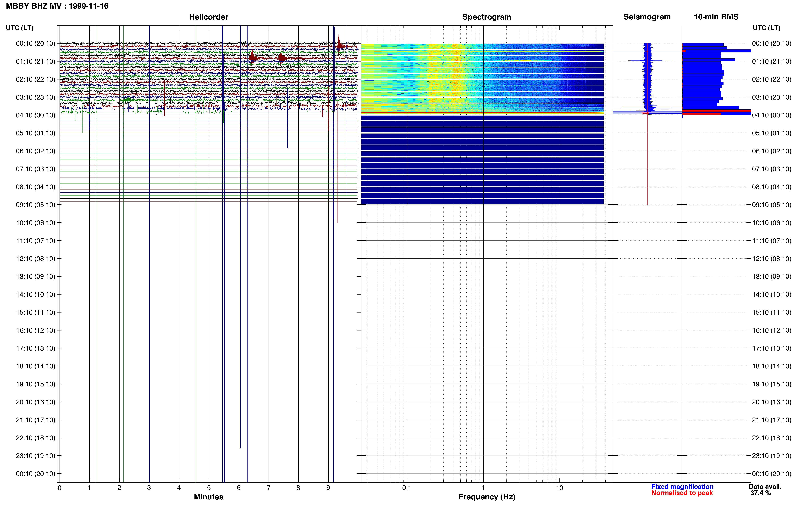Click the plot title 'MBBY BHZ MV : 1999-11-16'
Image resolution: width=812 pixels, height=508 pixels.
click(x=57, y=6)
